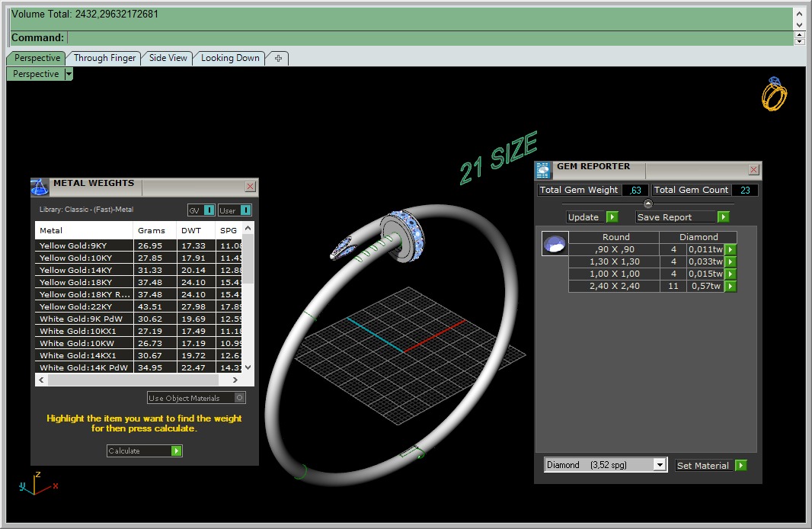812x529 pixels.
Task: Open the Perspective viewport dropdown arrow
Action: click(69, 74)
